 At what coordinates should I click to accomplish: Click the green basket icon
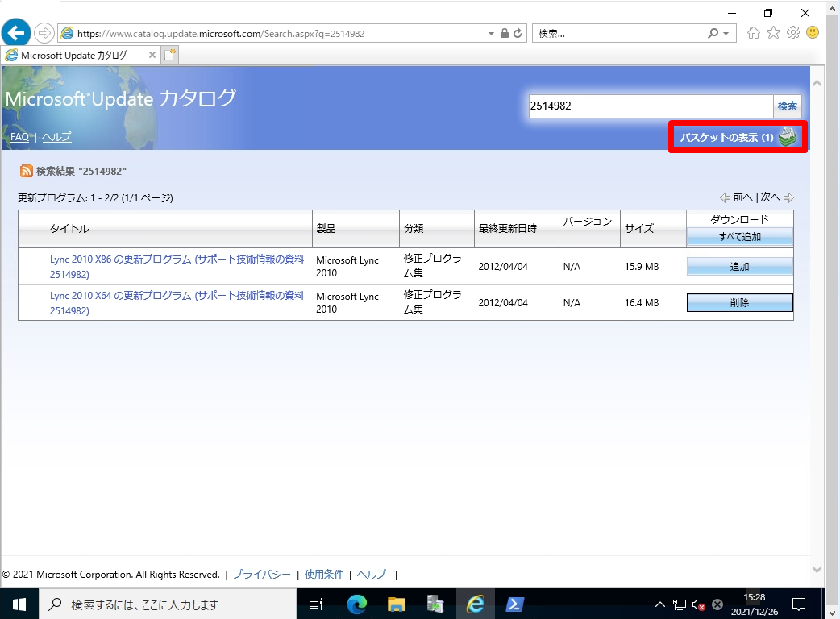pos(788,137)
